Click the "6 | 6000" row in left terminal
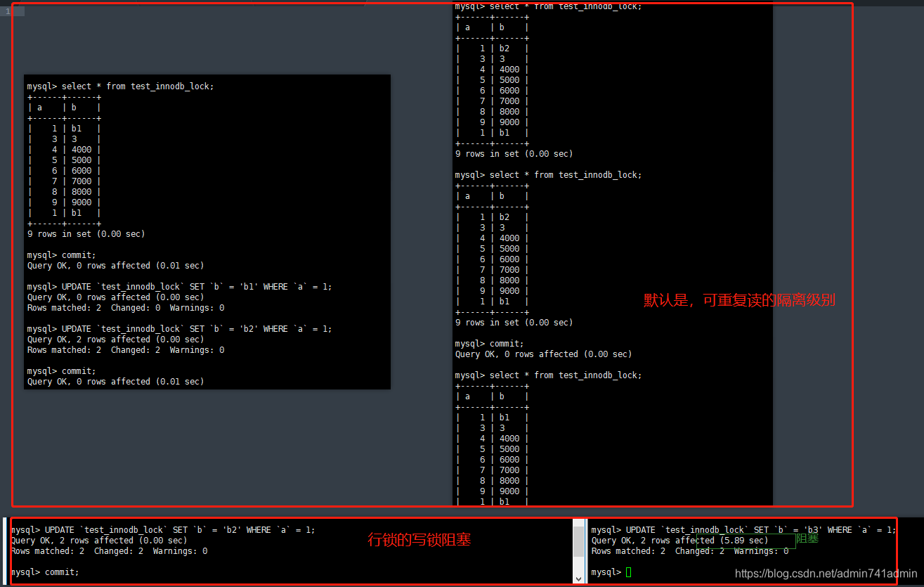The height and width of the screenshot is (587, 924). 64,171
